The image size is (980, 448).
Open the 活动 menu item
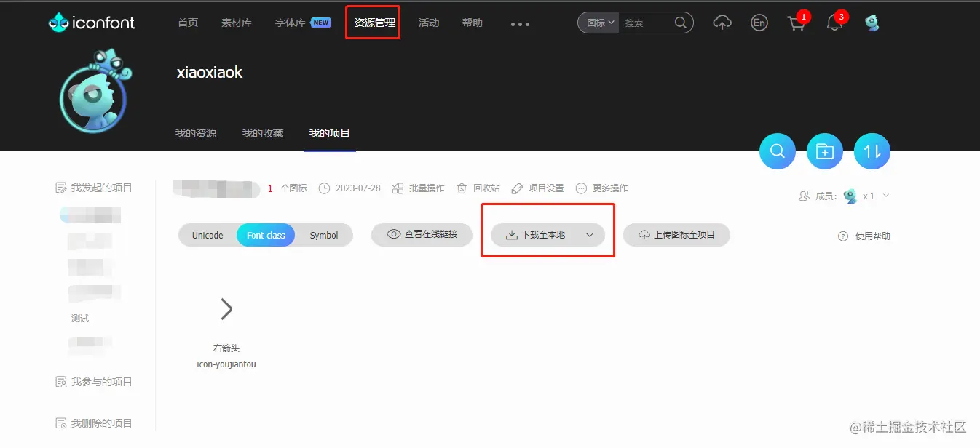pos(429,23)
